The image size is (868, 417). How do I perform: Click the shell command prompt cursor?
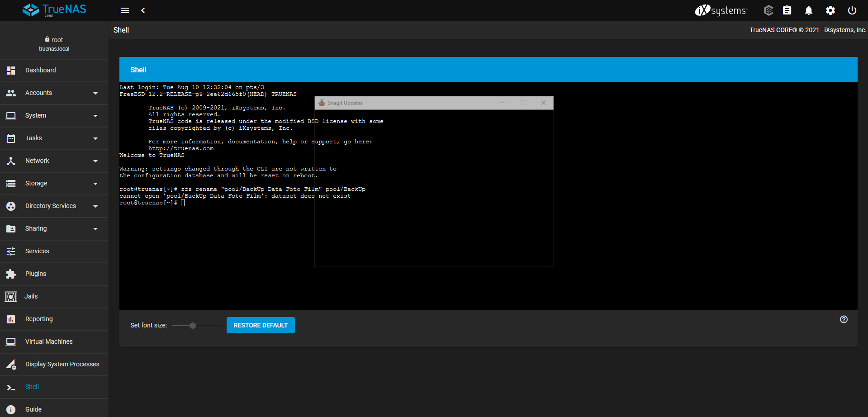click(x=183, y=203)
